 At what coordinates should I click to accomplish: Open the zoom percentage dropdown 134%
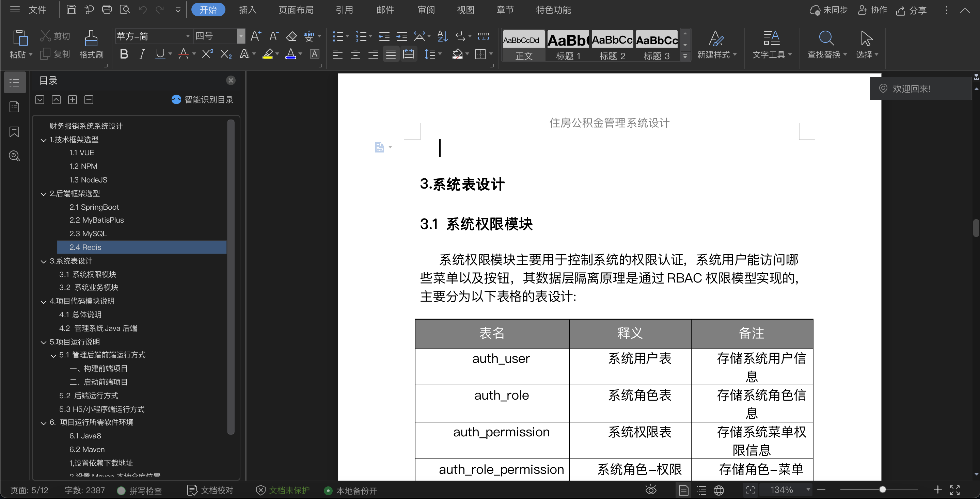[x=808, y=490]
